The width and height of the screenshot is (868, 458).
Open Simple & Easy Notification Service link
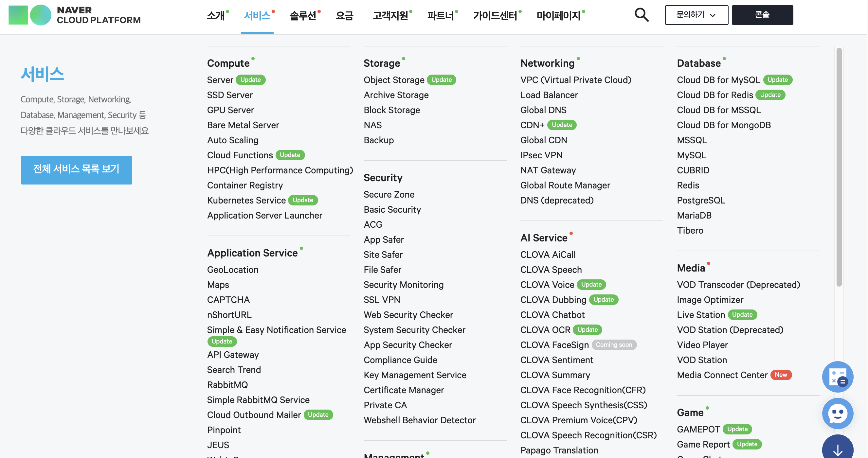coord(276,330)
